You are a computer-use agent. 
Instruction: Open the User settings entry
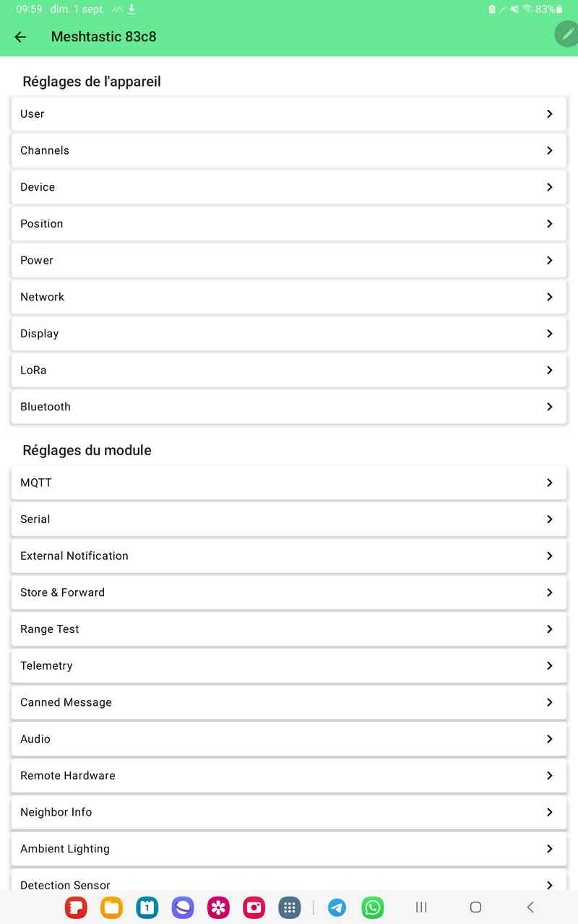(x=289, y=114)
